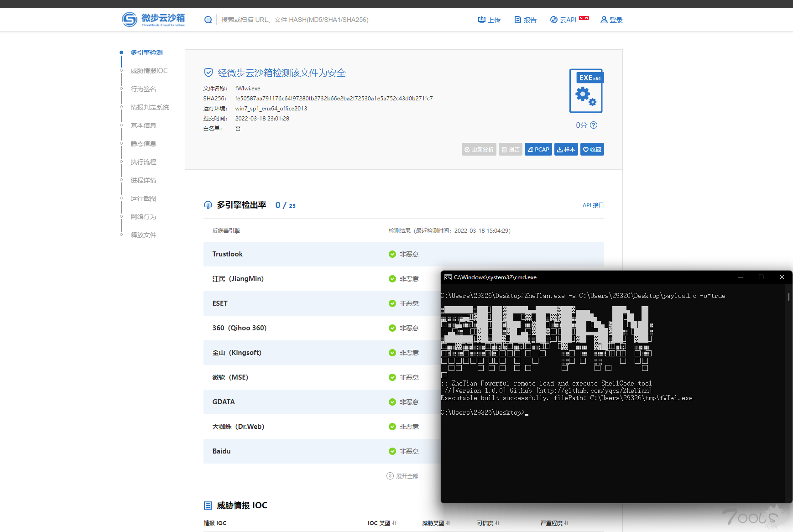Click the 收藏 favorite button

(x=592, y=149)
